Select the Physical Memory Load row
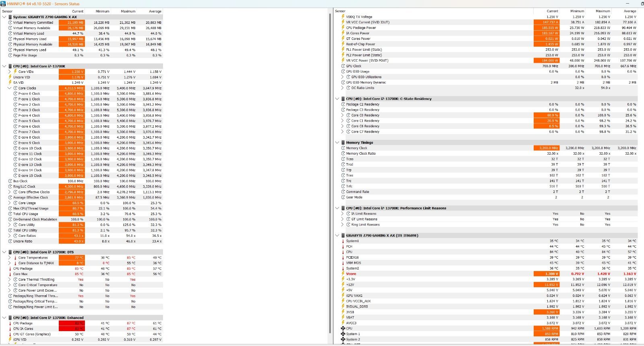The width and height of the screenshot is (644, 346). 82,50
